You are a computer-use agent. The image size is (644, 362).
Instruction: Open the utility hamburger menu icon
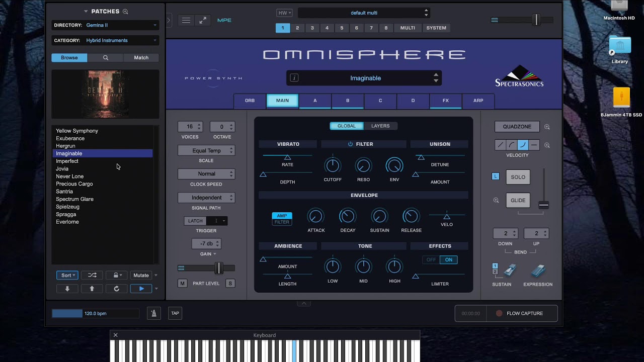pos(186,20)
